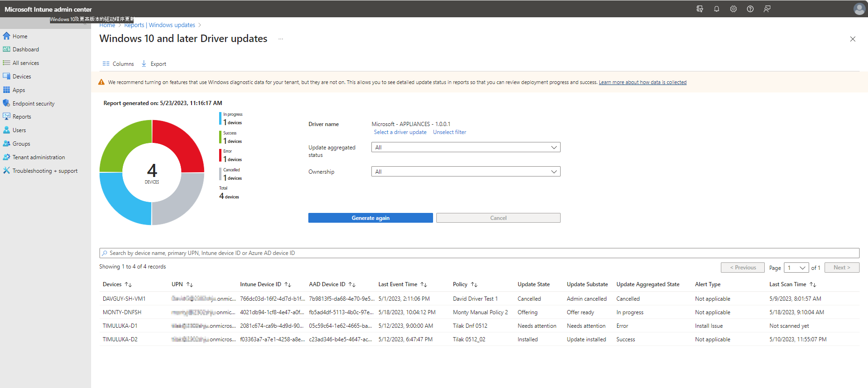Image resolution: width=868 pixels, height=388 pixels.
Task: Open Apps grid icon in sidebar
Action: click(7, 90)
